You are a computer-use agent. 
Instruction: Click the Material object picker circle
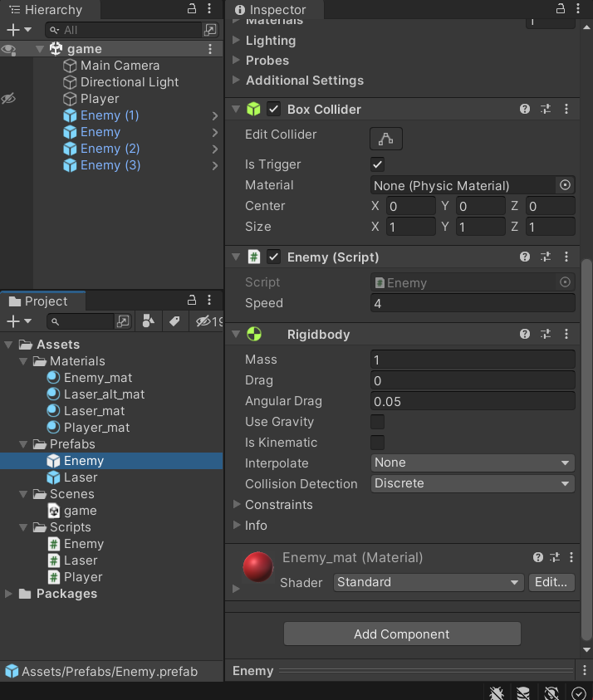click(564, 185)
